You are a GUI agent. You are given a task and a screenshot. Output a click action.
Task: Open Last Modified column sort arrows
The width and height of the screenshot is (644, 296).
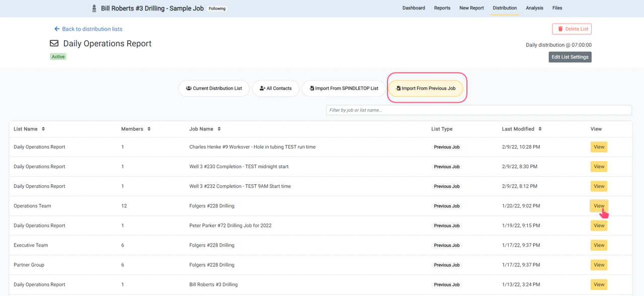(x=539, y=129)
